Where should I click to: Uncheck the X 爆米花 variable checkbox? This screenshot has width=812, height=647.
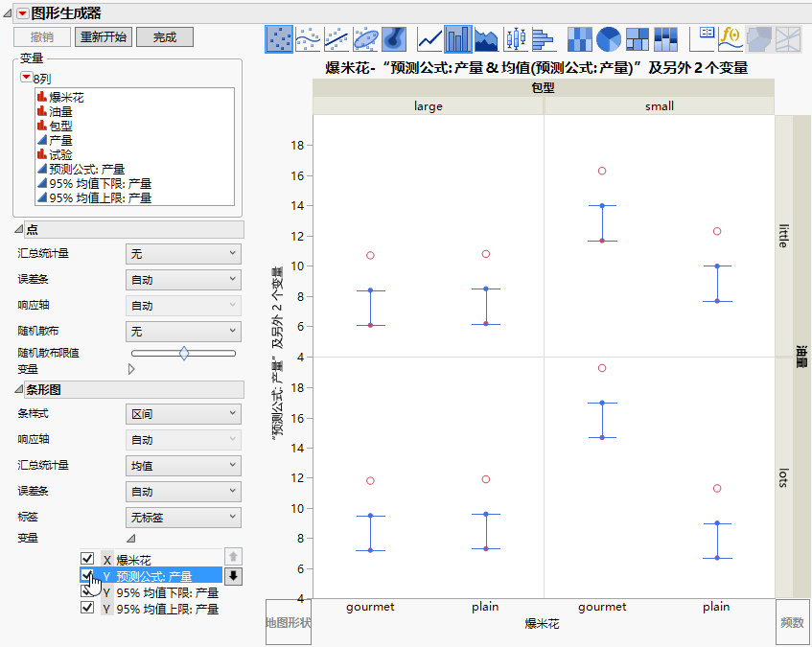tap(87, 559)
